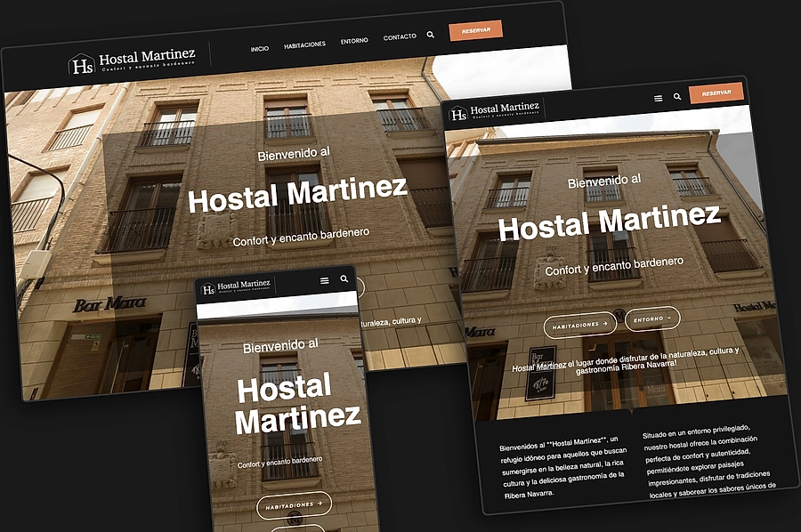Open CONTACTO in desktop navigation
Viewport: 801px width, 532px height.
400,36
